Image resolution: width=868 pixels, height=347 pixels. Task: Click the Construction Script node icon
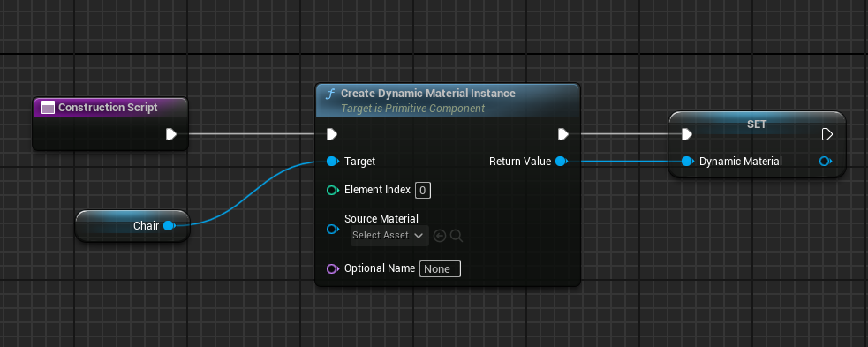pos(48,108)
